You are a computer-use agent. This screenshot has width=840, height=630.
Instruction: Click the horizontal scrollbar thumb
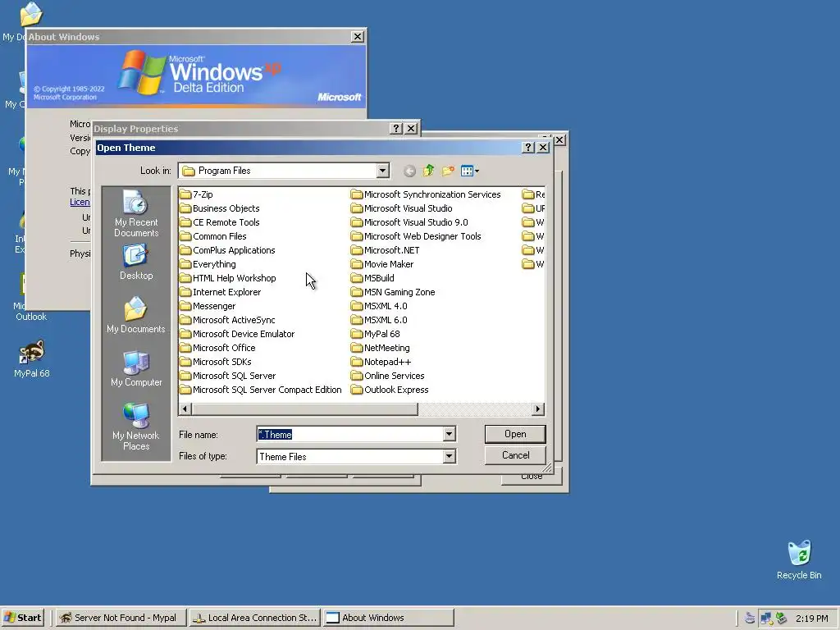tap(304, 409)
